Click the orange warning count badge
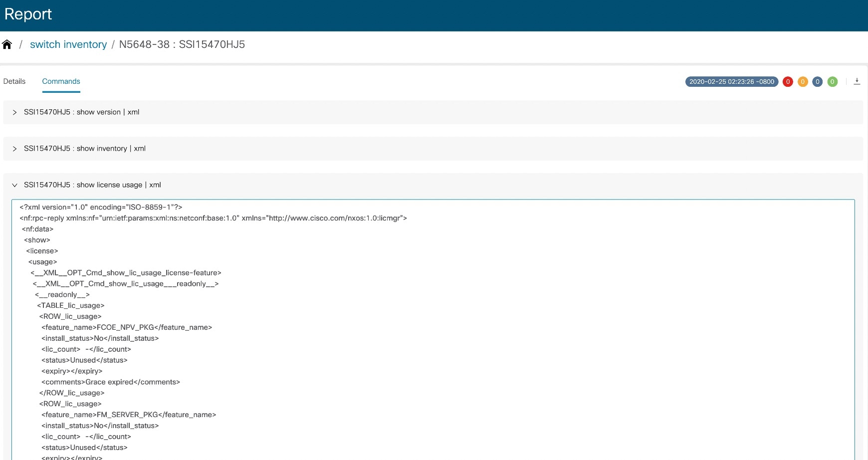Viewport: 868px width, 460px height. pyautogui.click(x=803, y=81)
